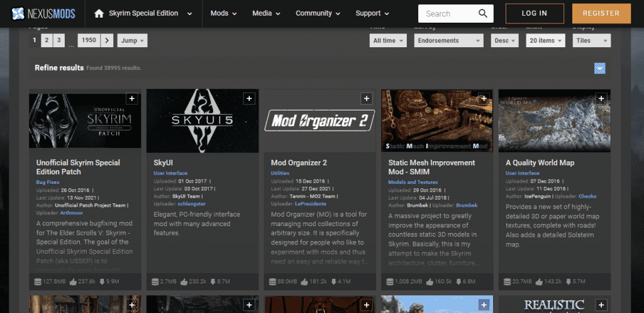
Task: Open the Mods menu
Action: pos(223,13)
